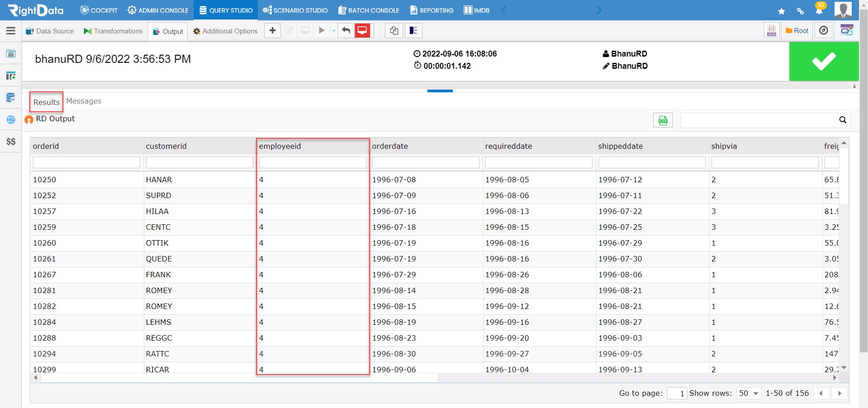Viewport: 868px width, 408px height.
Task: Open the Admin Console menu
Action: click(158, 10)
